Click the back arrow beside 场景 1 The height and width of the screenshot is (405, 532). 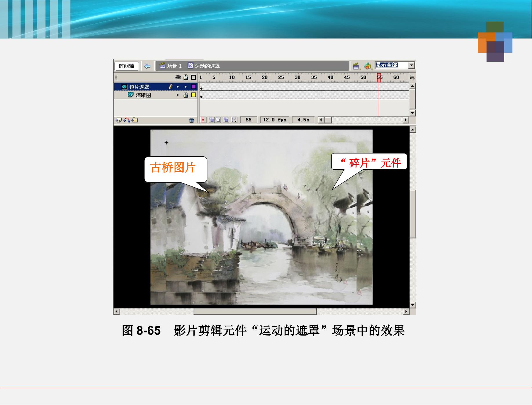[147, 66]
